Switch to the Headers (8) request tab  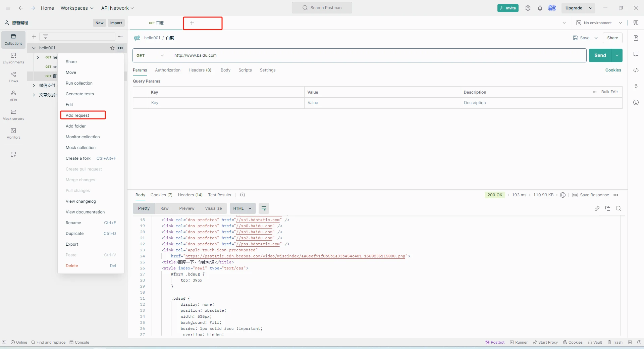point(200,70)
